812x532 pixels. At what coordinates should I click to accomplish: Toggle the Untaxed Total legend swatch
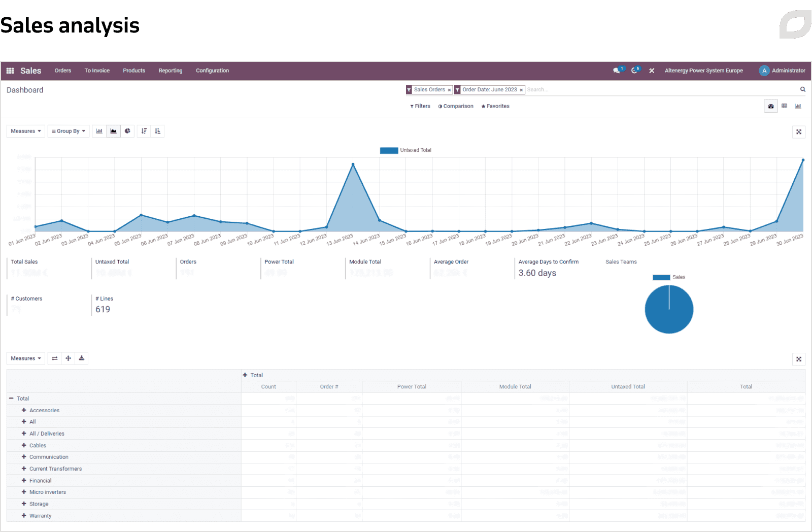pos(389,150)
